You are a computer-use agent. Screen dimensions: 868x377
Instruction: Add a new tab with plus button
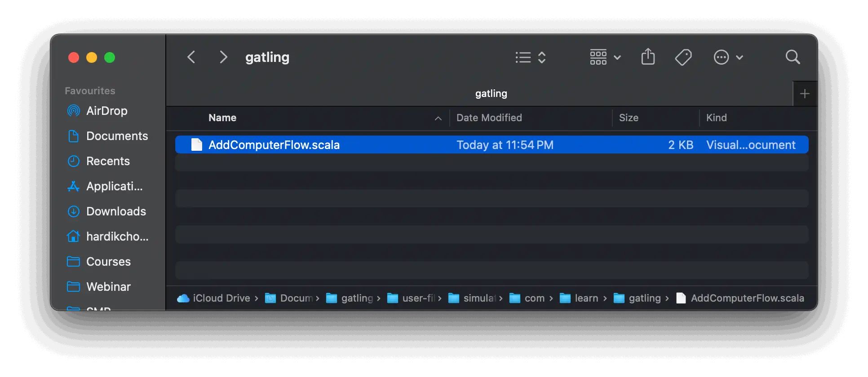point(805,94)
